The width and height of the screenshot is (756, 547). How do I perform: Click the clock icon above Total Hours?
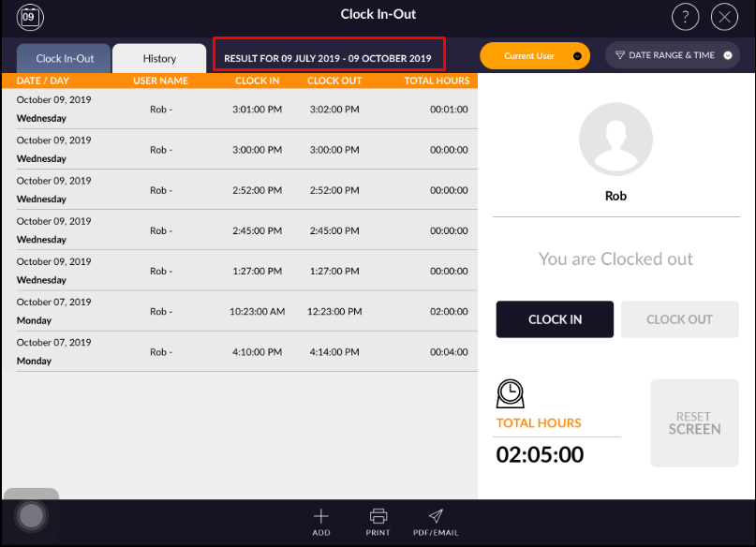pyautogui.click(x=510, y=393)
